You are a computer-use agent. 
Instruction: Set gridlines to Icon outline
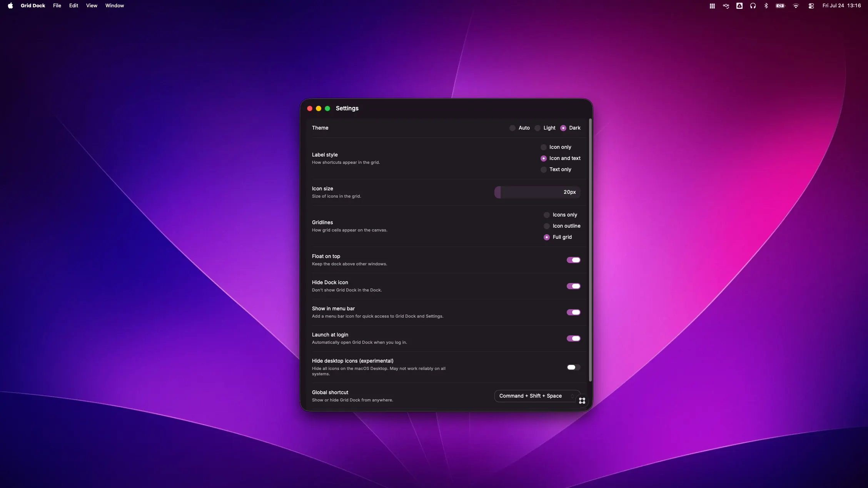click(x=562, y=226)
